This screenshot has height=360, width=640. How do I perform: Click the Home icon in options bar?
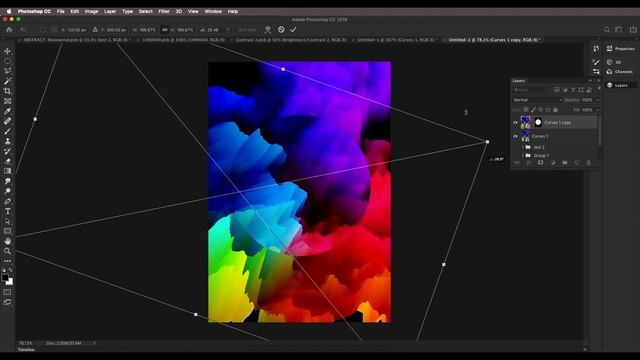9,29
